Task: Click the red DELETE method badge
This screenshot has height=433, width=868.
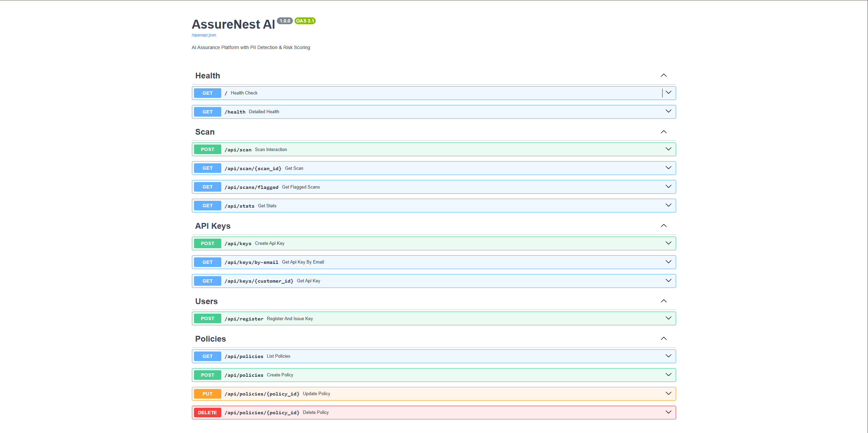Action: 207,413
